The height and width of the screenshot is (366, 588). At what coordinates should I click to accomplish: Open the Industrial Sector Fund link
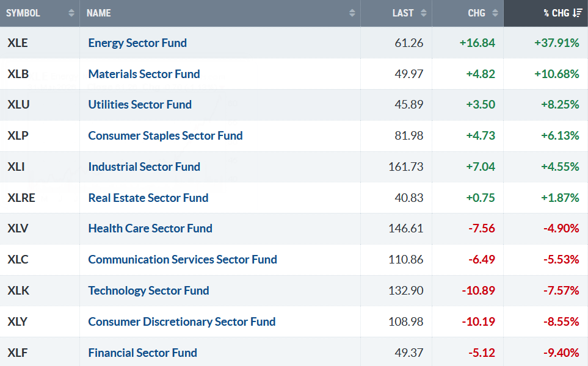(144, 167)
